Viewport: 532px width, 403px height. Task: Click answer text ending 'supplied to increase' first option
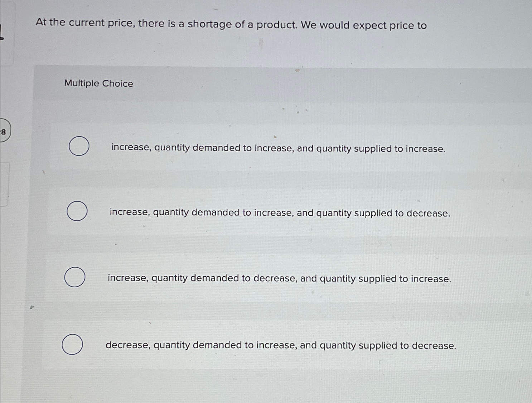(278, 148)
